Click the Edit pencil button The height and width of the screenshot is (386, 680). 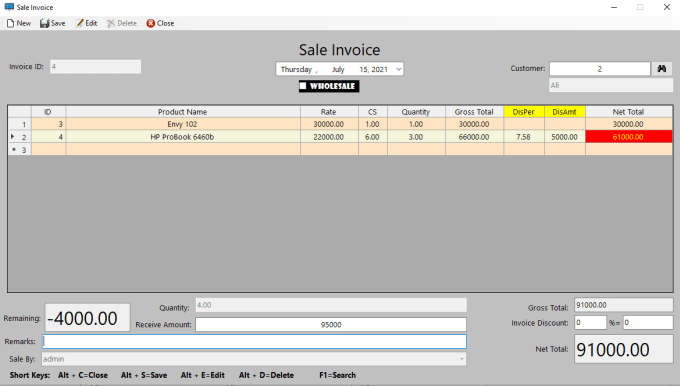(86, 23)
